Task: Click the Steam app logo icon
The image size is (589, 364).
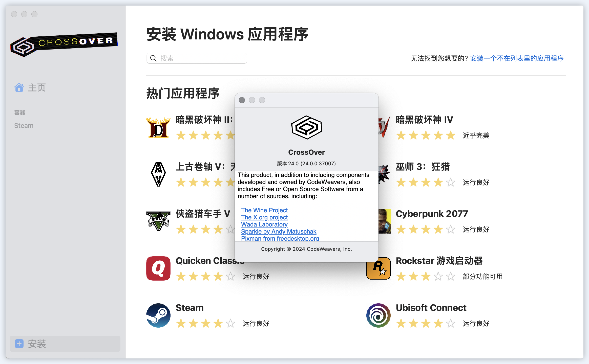Action: tap(158, 315)
